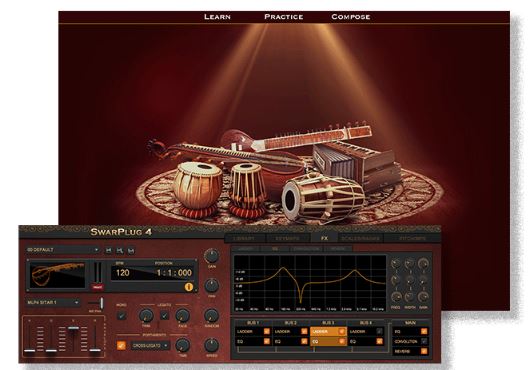The width and height of the screenshot is (529, 370).
Task: Toggle the Mono checkbox
Action: pyautogui.click(x=121, y=316)
